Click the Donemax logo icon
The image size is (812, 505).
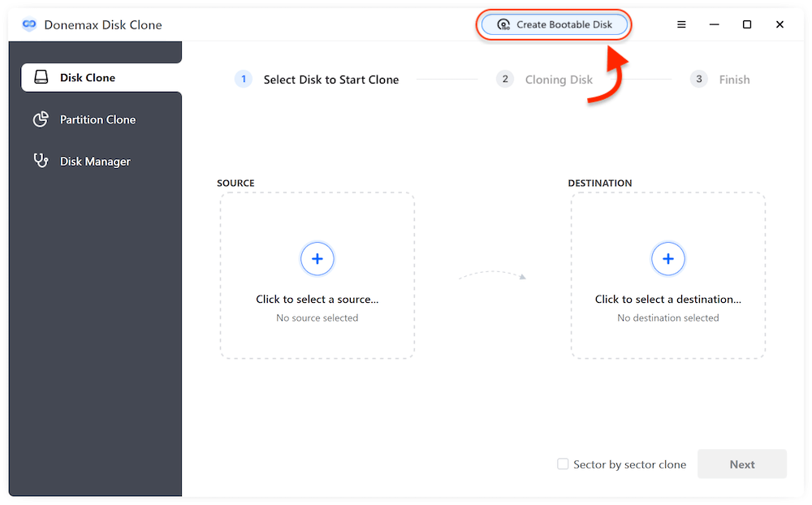coord(29,24)
